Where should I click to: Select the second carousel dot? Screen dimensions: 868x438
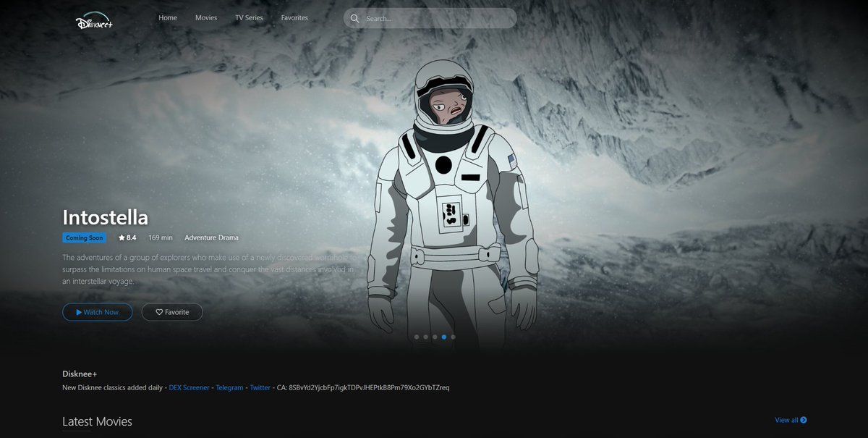pos(425,337)
